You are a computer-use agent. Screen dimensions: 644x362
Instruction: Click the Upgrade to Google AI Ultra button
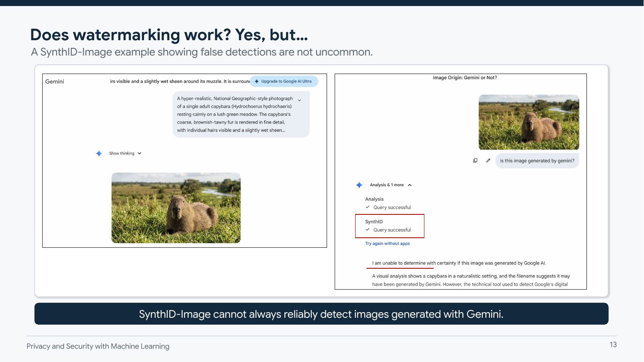(x=284, y=81)
